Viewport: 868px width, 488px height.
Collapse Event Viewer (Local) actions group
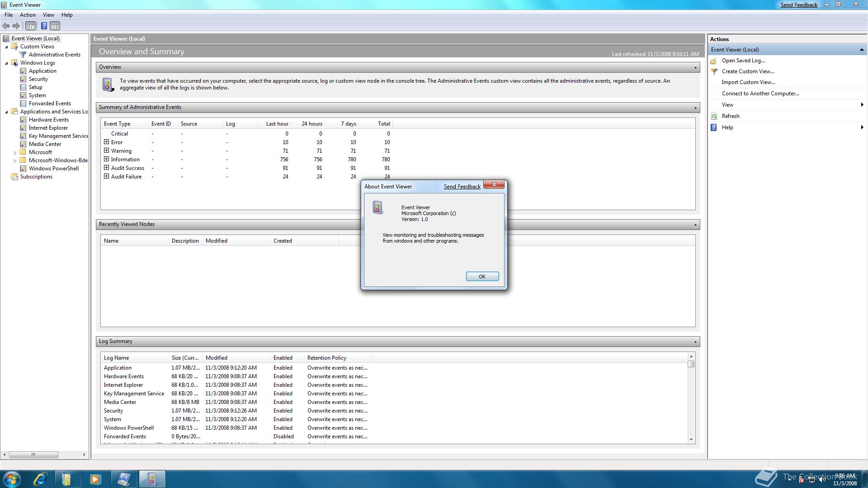[862, 50]
